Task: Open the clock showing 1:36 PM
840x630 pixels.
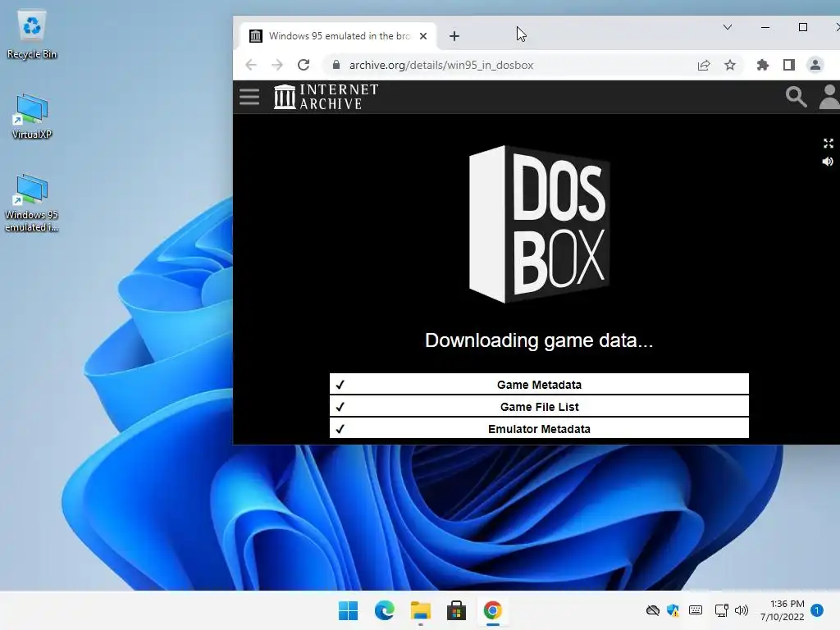Action: [782, 610]
